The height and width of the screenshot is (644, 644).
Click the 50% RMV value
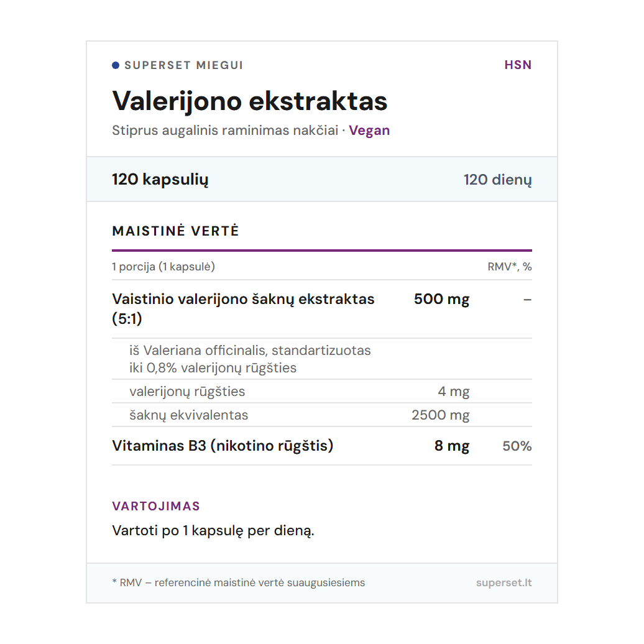517,446
